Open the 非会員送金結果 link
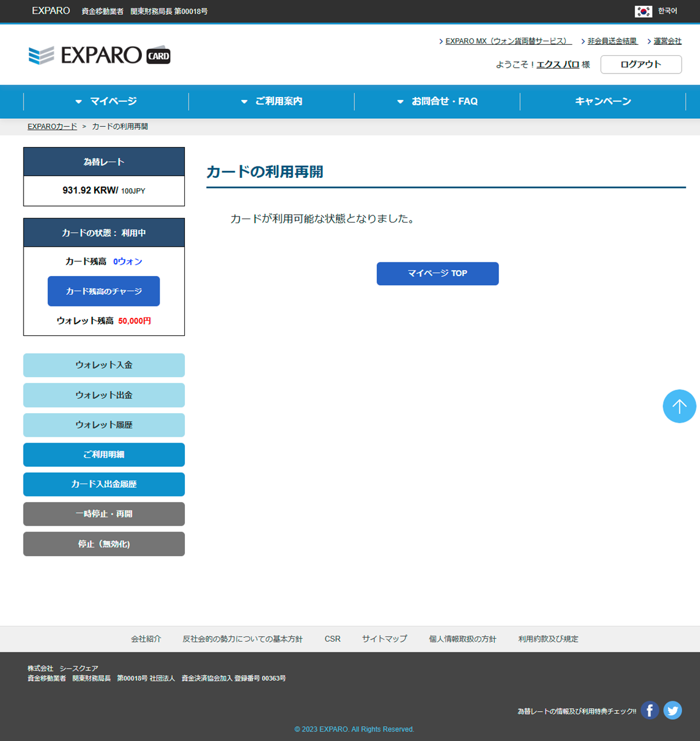The width and height of the screenshot is (700, 741). pyautogui.click(x=612, y=41)
